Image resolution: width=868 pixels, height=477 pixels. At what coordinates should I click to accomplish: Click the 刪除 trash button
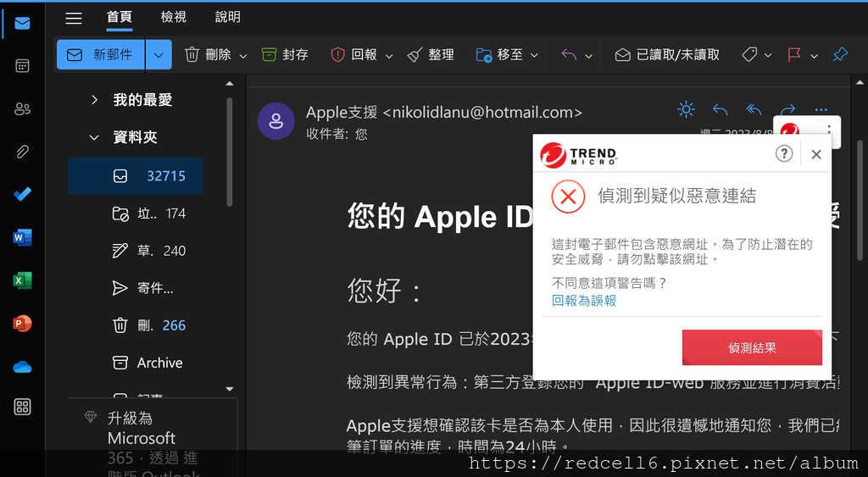pyautogui.click(x=208, y=55)
